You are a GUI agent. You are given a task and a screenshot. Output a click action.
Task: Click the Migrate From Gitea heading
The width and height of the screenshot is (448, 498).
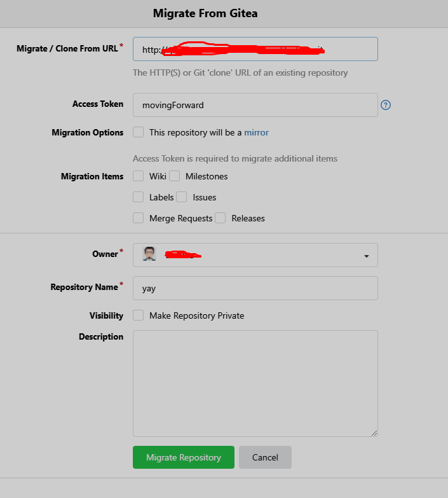[x=205, y=13]
